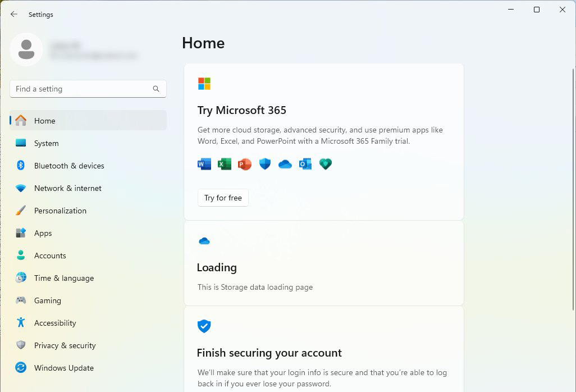
Task: Open Accessibility settings
Action: pyautogui.click(x=88, y=322)
